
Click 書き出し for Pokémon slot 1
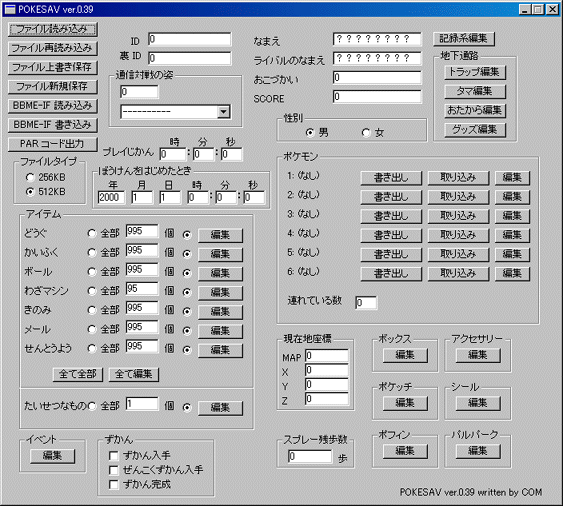[391, 178]
